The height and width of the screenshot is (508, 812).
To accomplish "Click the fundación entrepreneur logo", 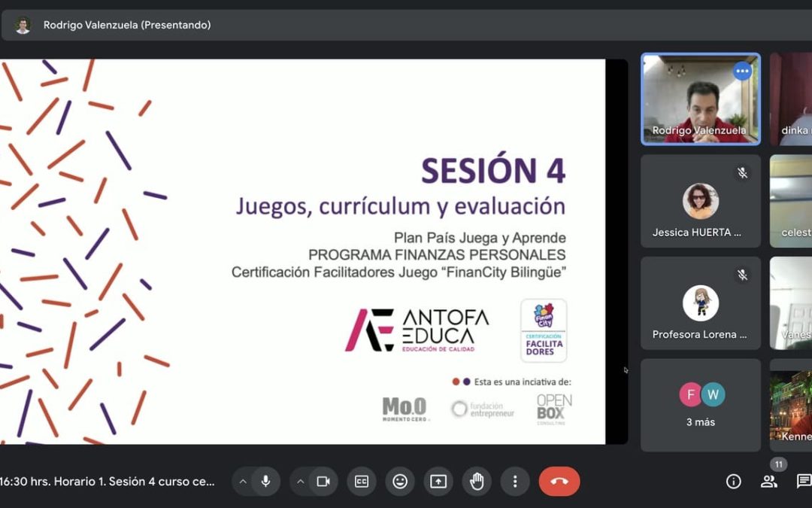I will pos(483,409).
